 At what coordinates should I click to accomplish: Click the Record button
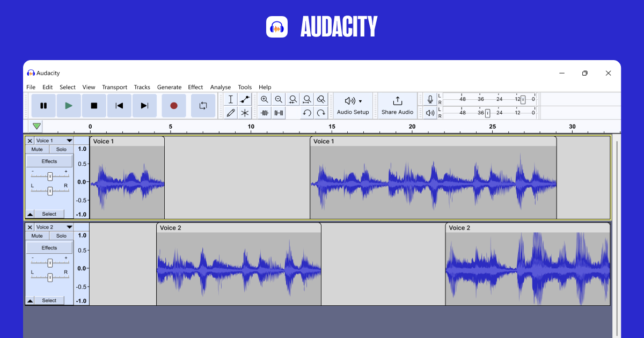coord(174,105)
